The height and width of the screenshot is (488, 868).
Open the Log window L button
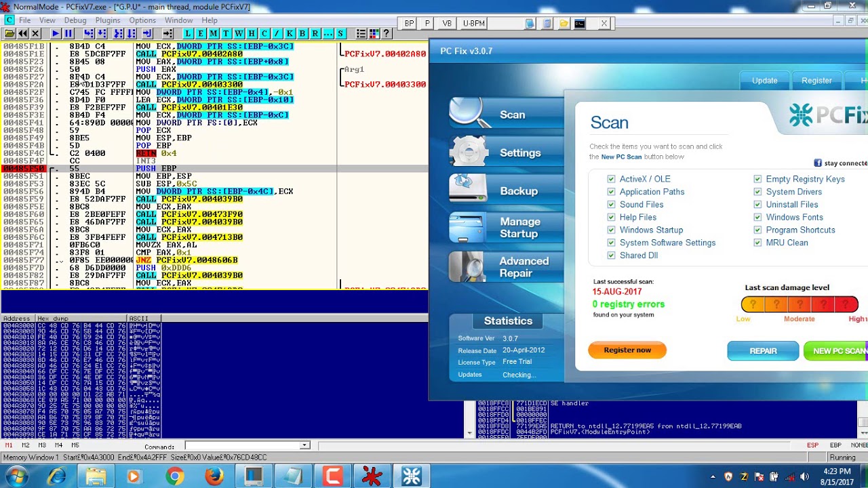[x=188, y=33]
